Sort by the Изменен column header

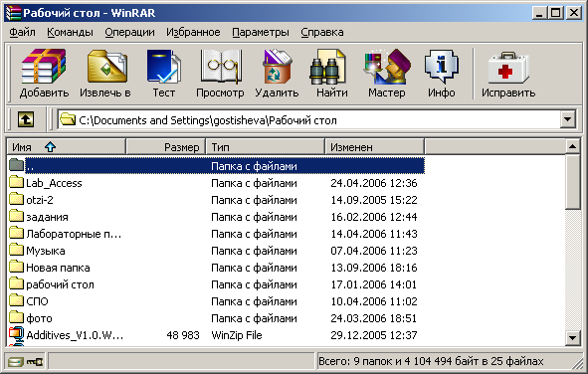click(x=374, y=147)
